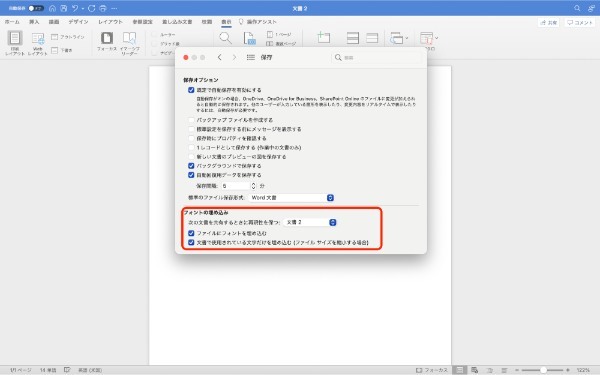Click the zoom to 100% page icon
Screen dimensions: 600x375
249,38
